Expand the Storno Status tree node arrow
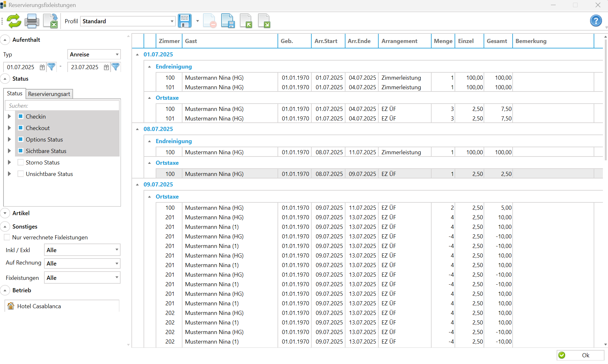This screenshot has width=608, height=364. (x=9, y=162)
